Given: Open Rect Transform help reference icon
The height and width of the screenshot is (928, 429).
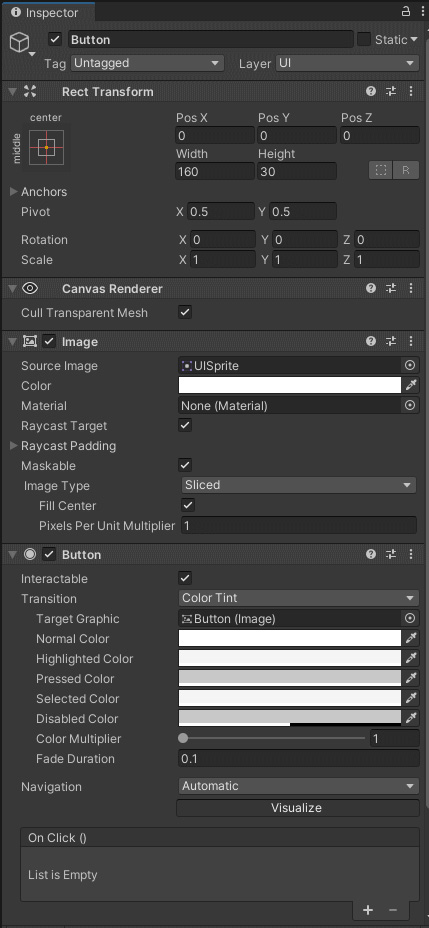Looking at the screenshot, I should click(x=371, y=91).
